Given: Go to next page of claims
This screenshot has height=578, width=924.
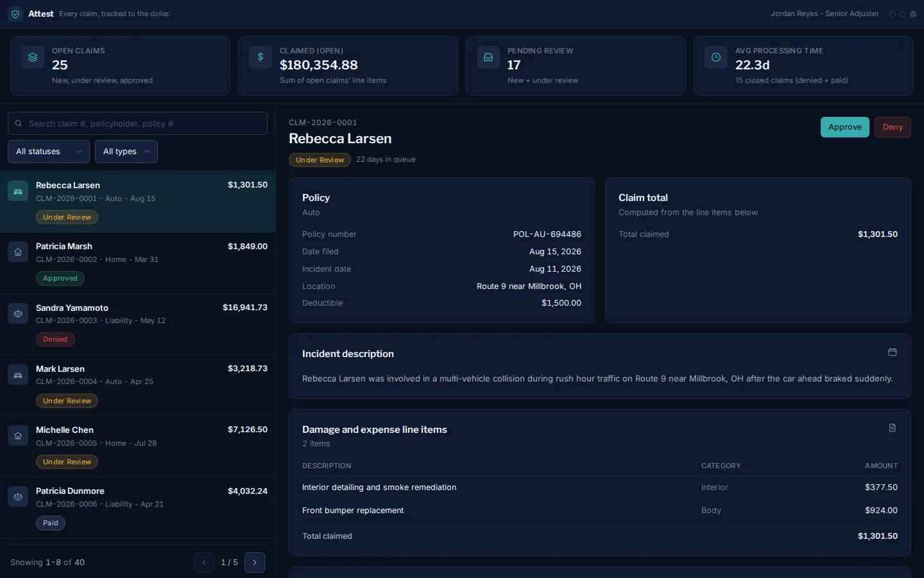Looking at the screenshot, I should 255,563.
